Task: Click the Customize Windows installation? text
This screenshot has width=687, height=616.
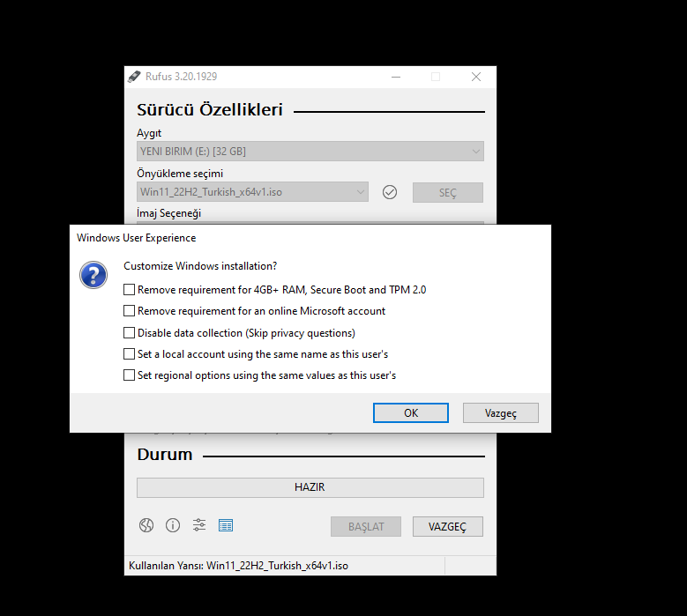Action: [x=200, y=266]
